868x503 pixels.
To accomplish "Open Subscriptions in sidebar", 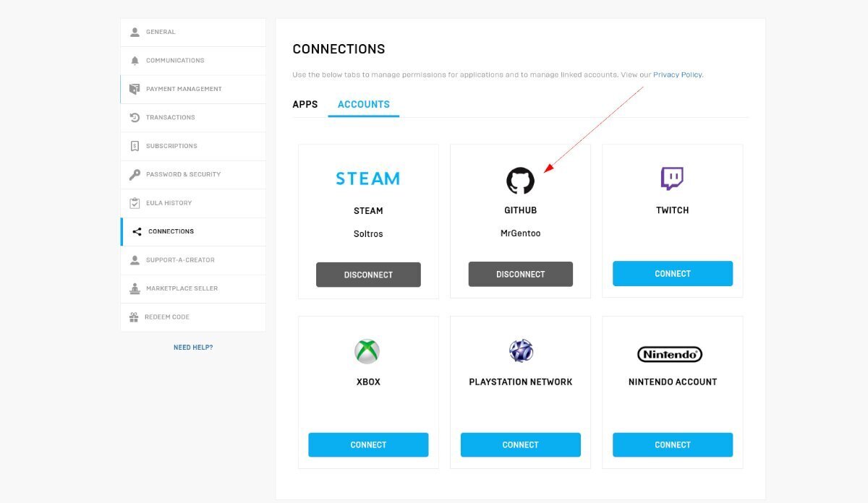I will [193, 146].
